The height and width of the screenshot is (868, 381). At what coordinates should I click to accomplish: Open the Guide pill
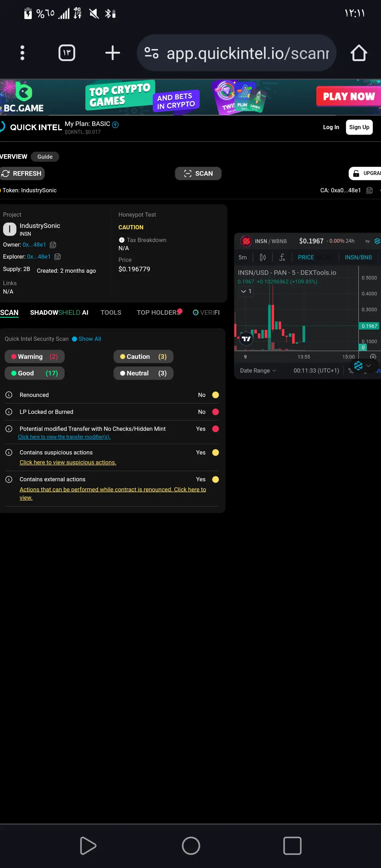[x=45, y=157]
